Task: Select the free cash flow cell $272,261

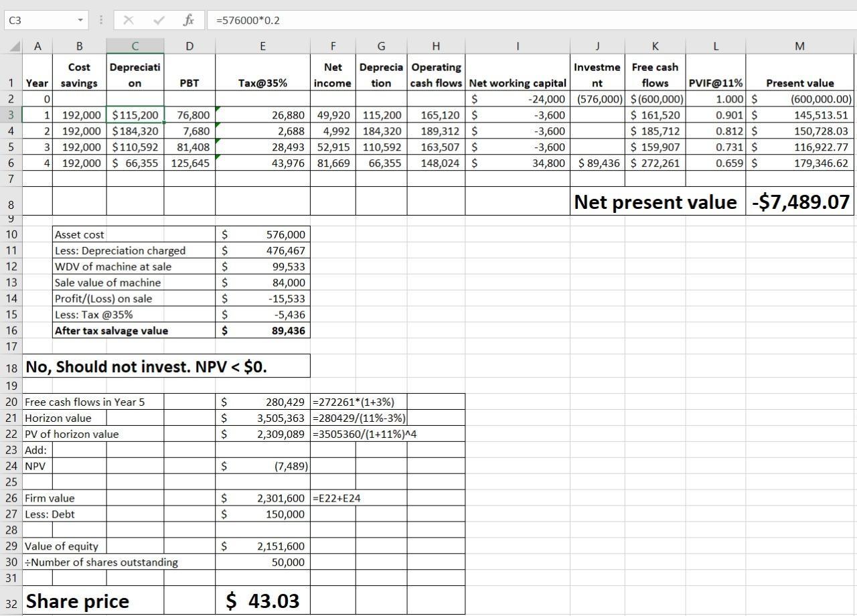Action: click(x=655, y=163)
